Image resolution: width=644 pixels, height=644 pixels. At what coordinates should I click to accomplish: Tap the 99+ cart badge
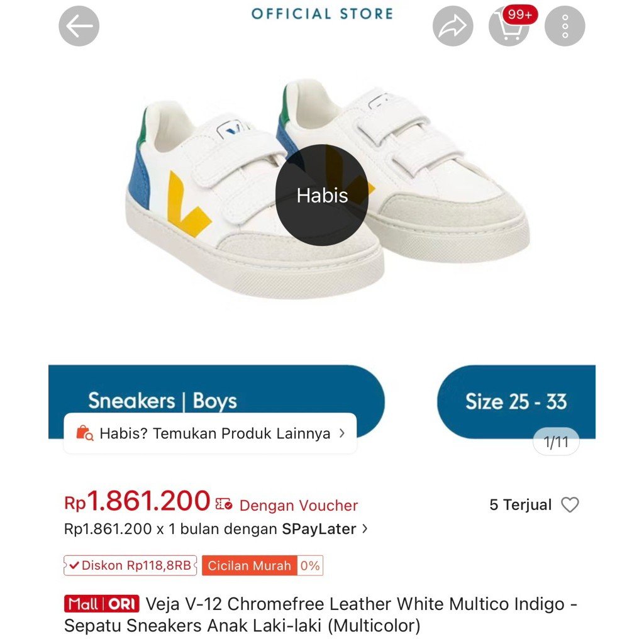[520, 14]
